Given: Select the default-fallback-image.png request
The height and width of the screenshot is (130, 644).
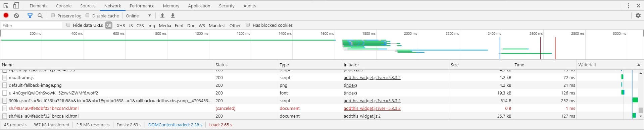Looking at the screenshot, I should [319, 85].
